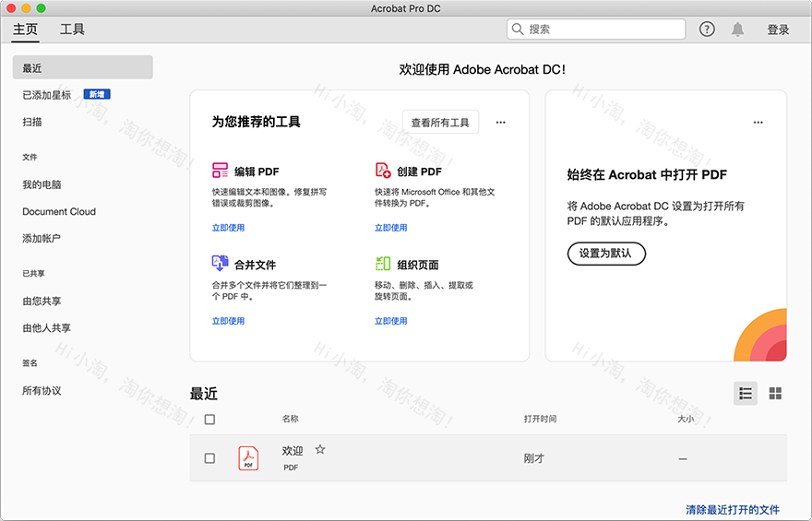Click 立即使用 under 组织页面

coord(391,321)
